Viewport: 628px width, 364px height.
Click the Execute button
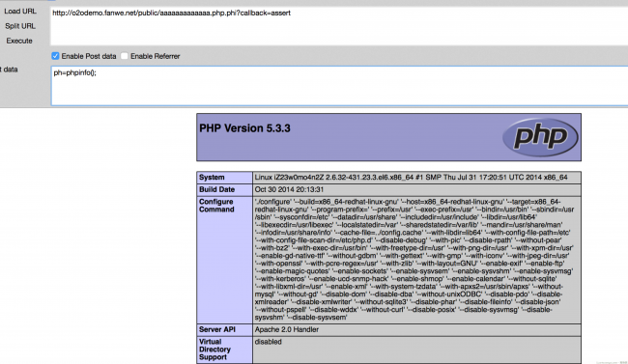(x=19, y=41)
